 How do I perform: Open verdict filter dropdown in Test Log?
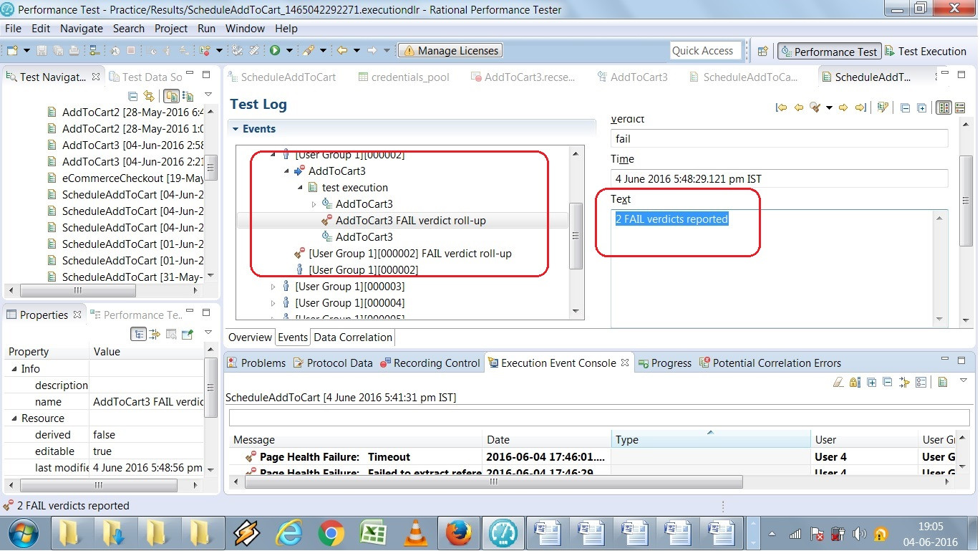pyautogui.click(x=829, y=107)
